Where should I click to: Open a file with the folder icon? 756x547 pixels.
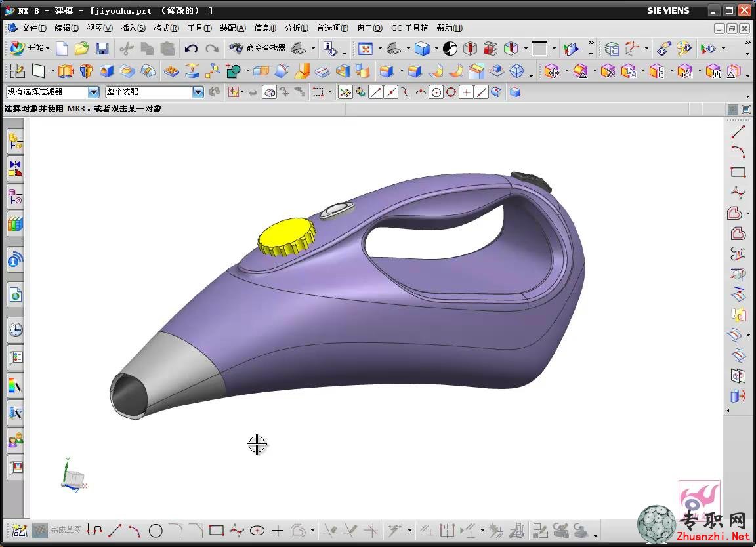(x=82, y=48)
